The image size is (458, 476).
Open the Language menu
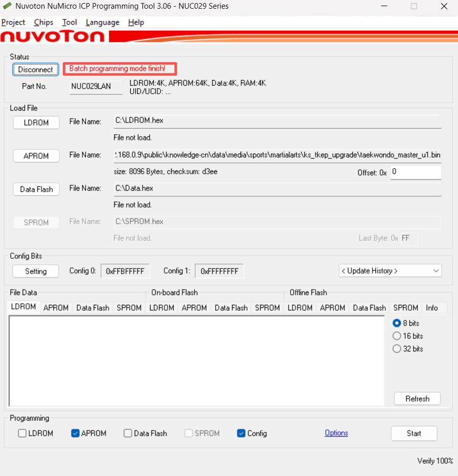pyautogui.click(x=102, y=23)
